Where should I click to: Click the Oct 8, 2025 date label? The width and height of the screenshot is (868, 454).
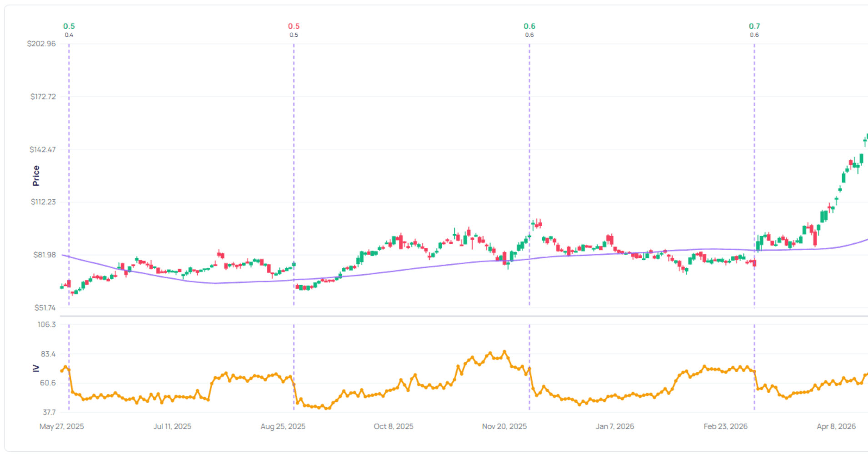[394, 426]
